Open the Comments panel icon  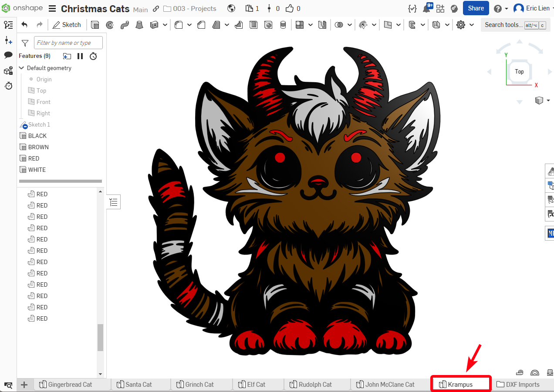[x=8, y=55]
